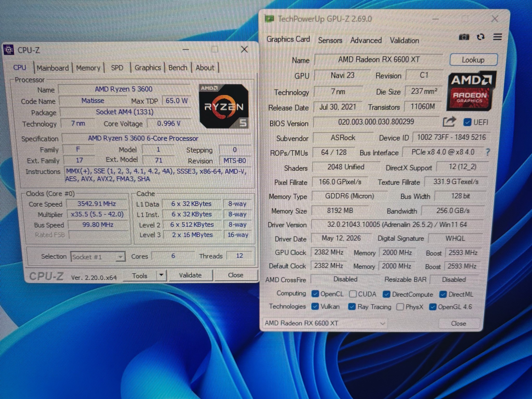Click the Close button in CPU-Z
This screenshot has width=532, height=399.
(x=235, y=275)
